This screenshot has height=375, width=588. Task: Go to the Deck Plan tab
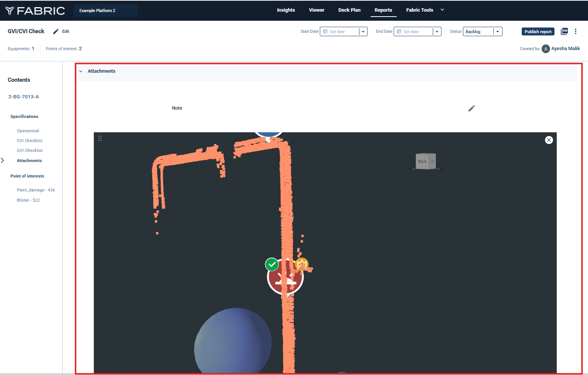click(x=349, y=10)
